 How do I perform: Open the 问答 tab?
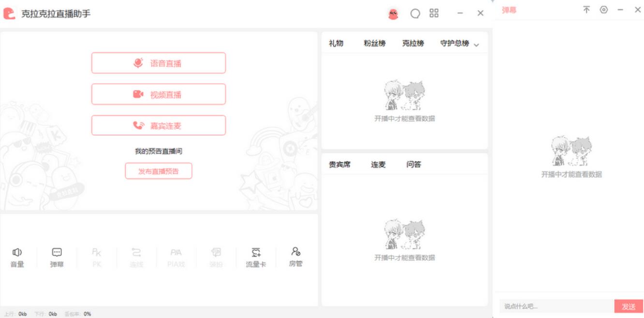pyautogui.click(x=413, y=165)
